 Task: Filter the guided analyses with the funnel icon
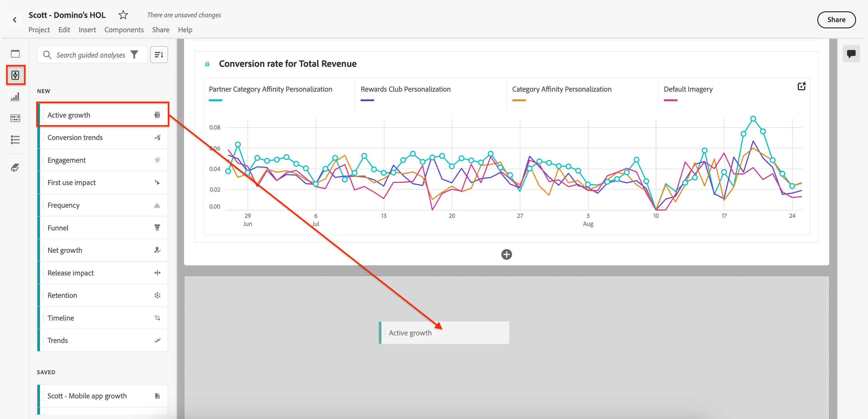[x=135, y=55]
